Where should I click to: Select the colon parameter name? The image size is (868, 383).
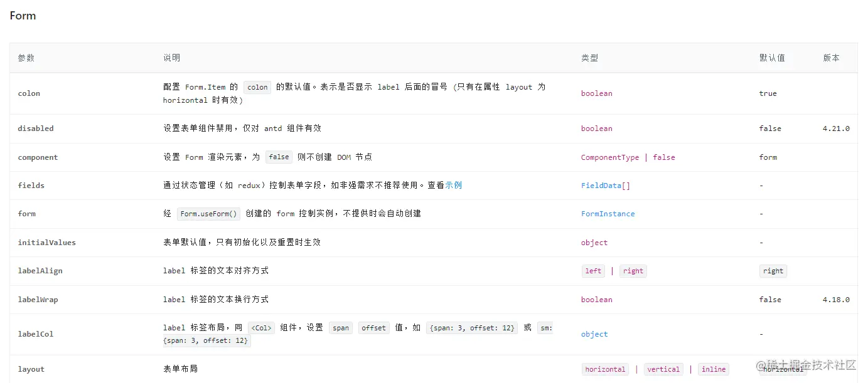coord(29,93)
